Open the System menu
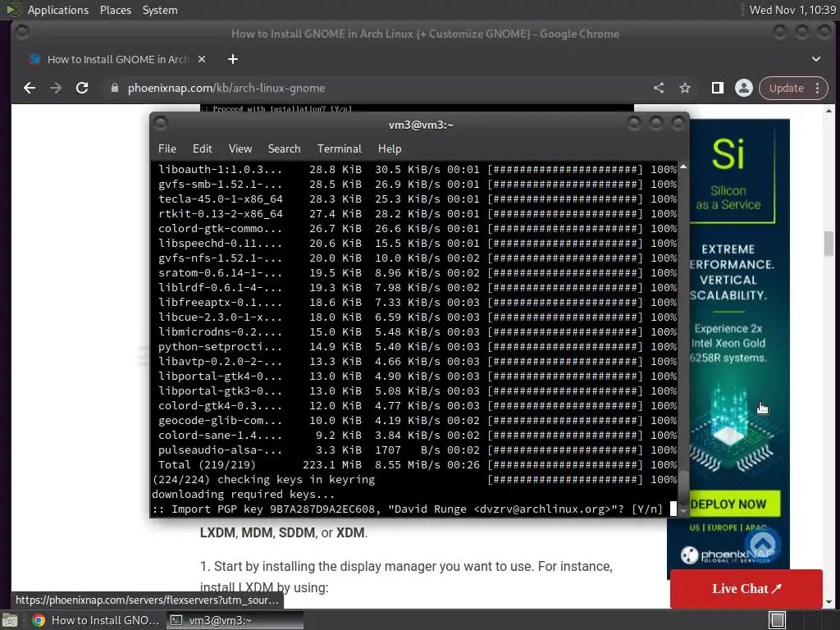 [x=160, y=10]
